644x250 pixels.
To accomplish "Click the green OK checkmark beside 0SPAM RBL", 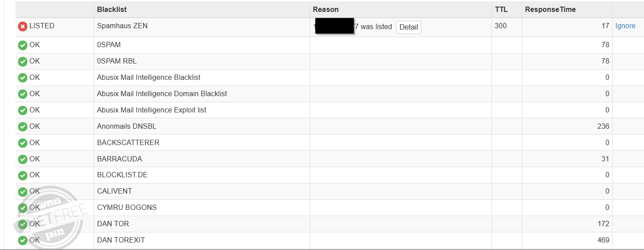I will point(22,62).
